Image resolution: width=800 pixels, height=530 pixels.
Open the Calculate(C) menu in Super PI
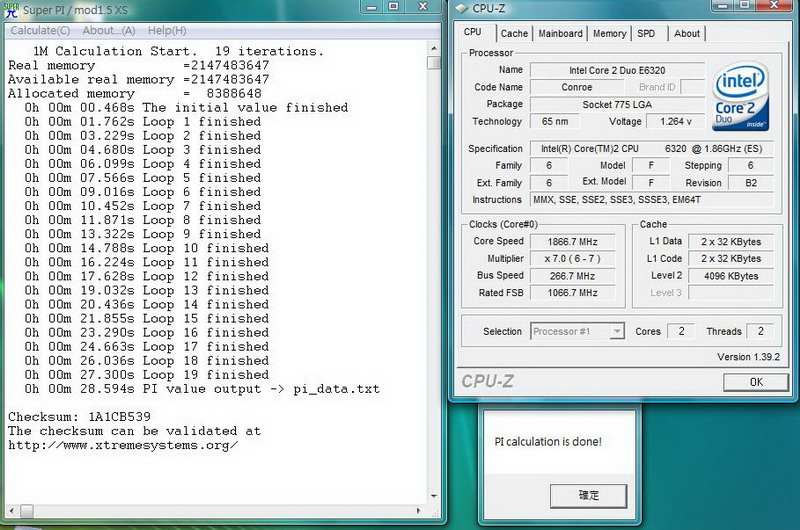coord(40,31)
